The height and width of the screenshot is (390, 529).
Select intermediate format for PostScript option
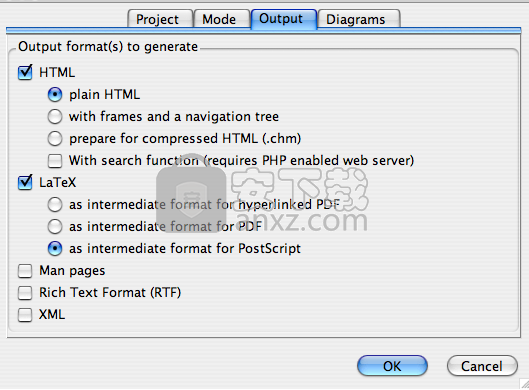click(55, 249)
